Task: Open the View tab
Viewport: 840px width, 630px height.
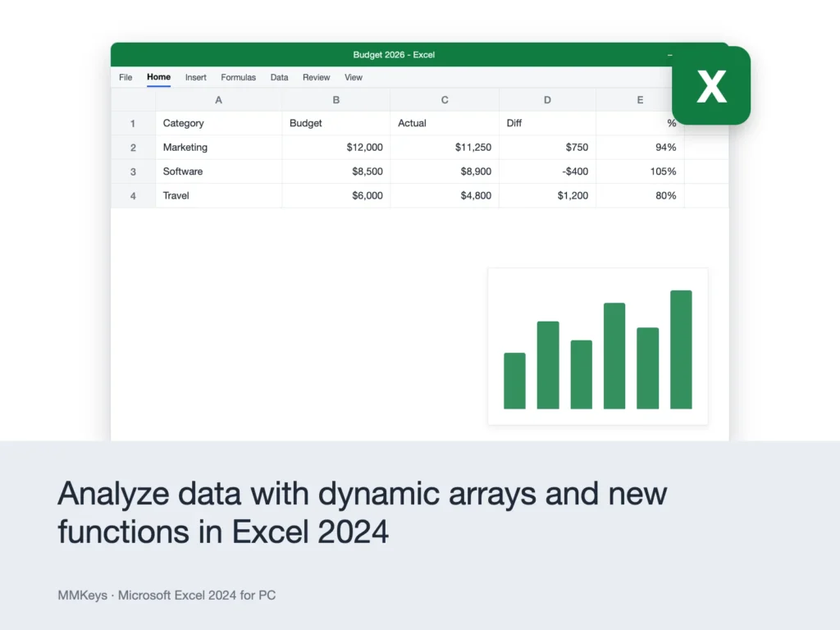Action: [x=353, y=77]
